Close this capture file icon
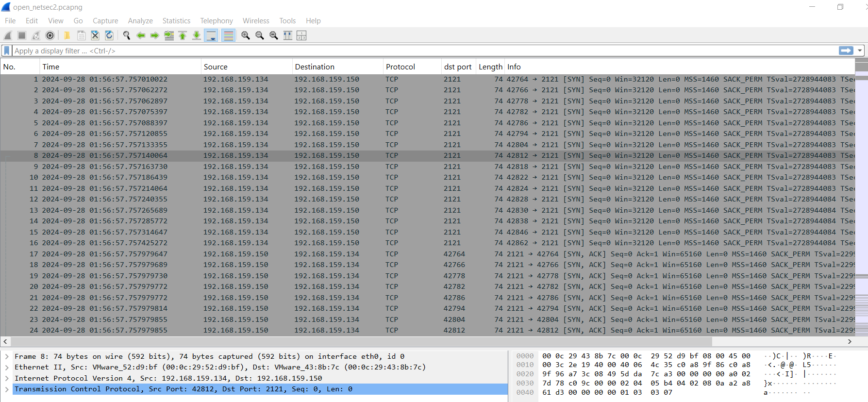This screenshot has width=868, height=402. click(95, 35)
